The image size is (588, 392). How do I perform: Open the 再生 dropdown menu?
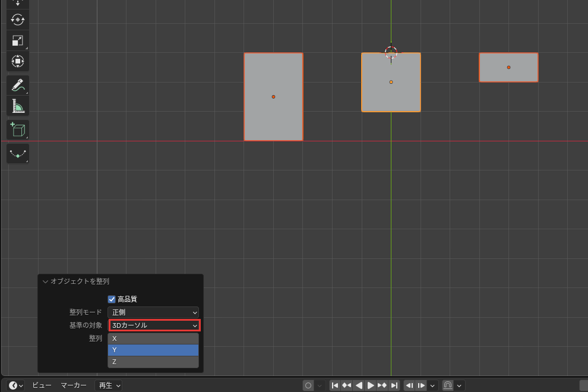click(x=109, y=385)
